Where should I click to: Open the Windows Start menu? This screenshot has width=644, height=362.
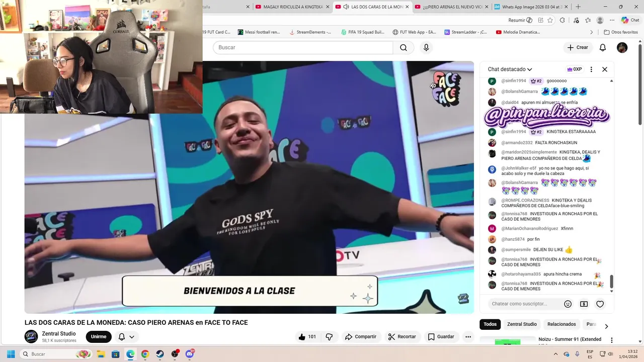click(10, 354)
